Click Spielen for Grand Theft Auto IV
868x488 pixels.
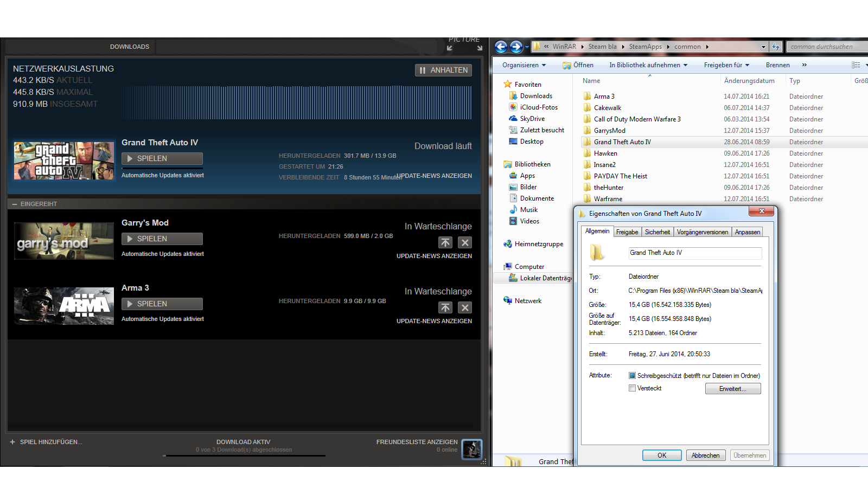pyautogui.click(x=162, y=158)
